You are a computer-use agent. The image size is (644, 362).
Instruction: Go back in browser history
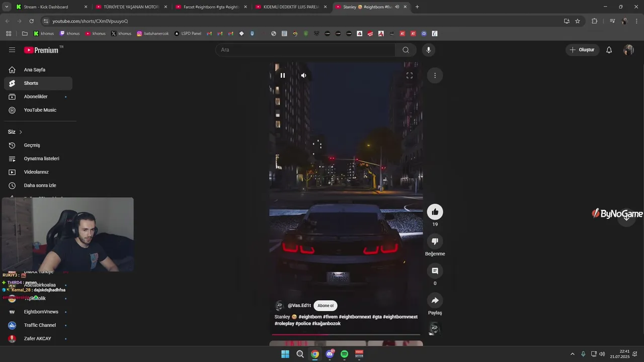pyautogui.click(x=7, y=21)
